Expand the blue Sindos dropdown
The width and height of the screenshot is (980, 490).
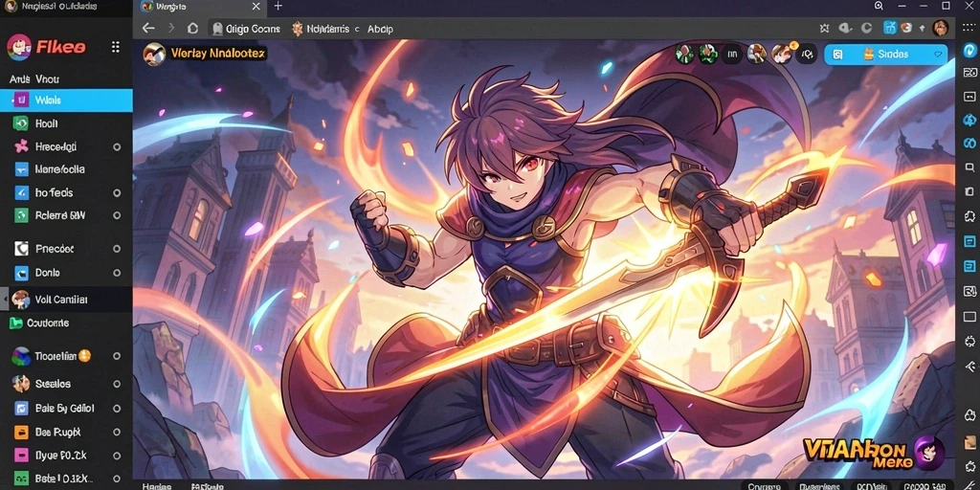coord(885,55)
